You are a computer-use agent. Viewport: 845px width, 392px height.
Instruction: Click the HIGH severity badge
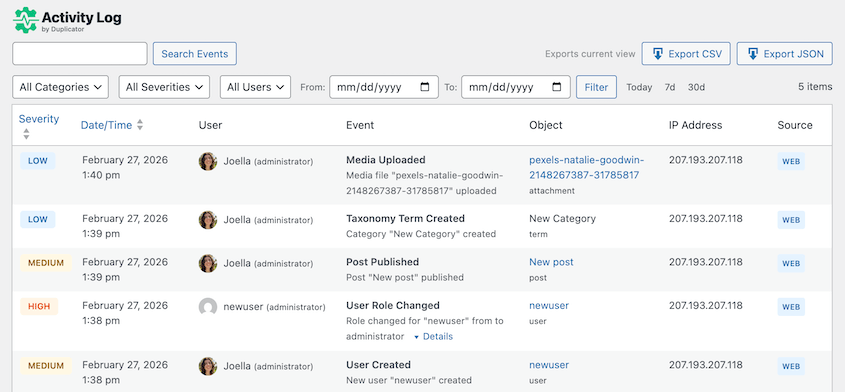pos(39,306)
